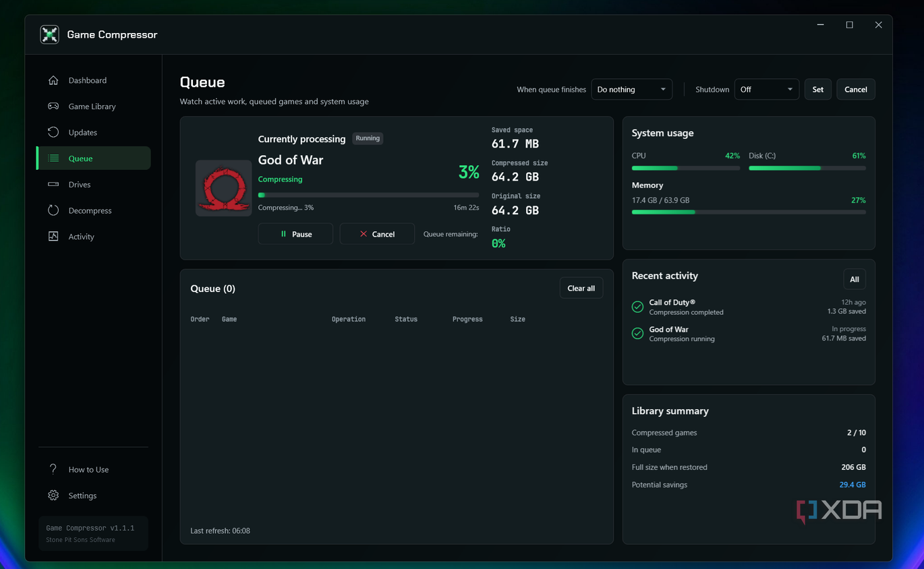Go to the Dashboard page
The image size is (924, 569).
tap(94, 80)
